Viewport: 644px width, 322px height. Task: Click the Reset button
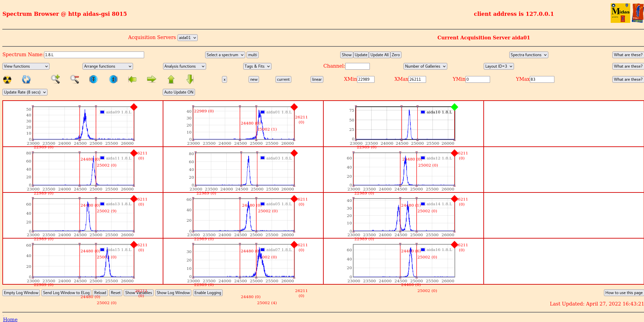116,293
